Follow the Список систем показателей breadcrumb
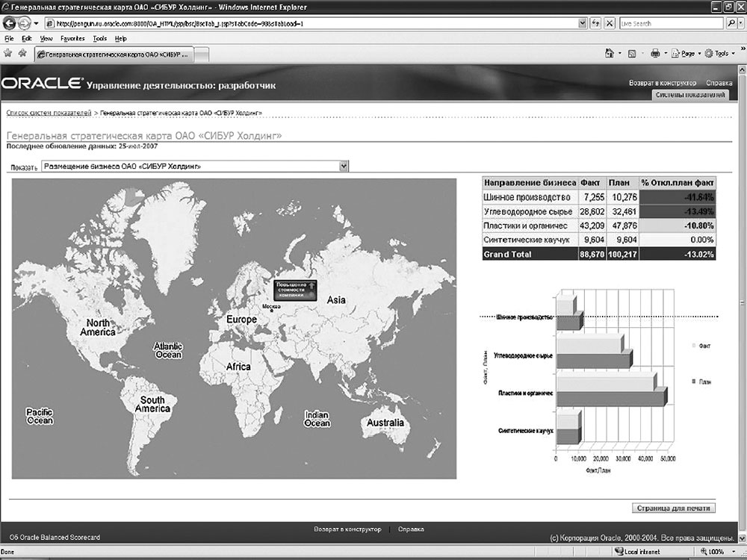The image size is (747, 560). (x=49, y=113)
